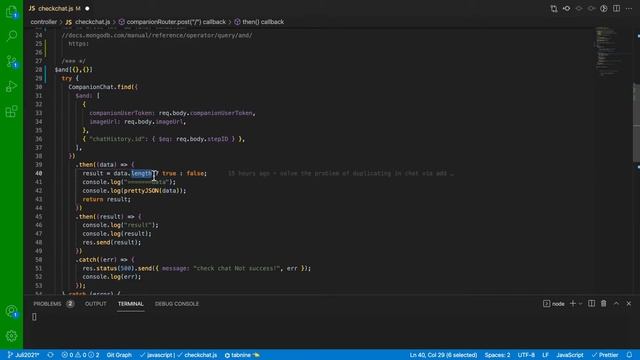
Task: Click the controller breadcrumb segment
Action: (44, 22)
